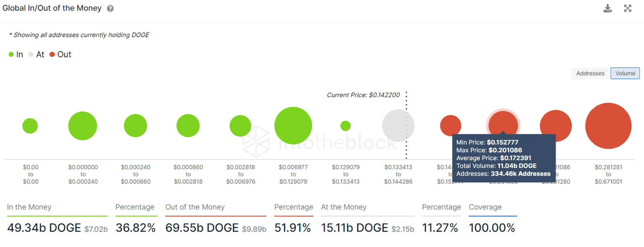The image size is (644, 247).
Task: Toggle the green In legend item
Action: [x=16, y=54]
